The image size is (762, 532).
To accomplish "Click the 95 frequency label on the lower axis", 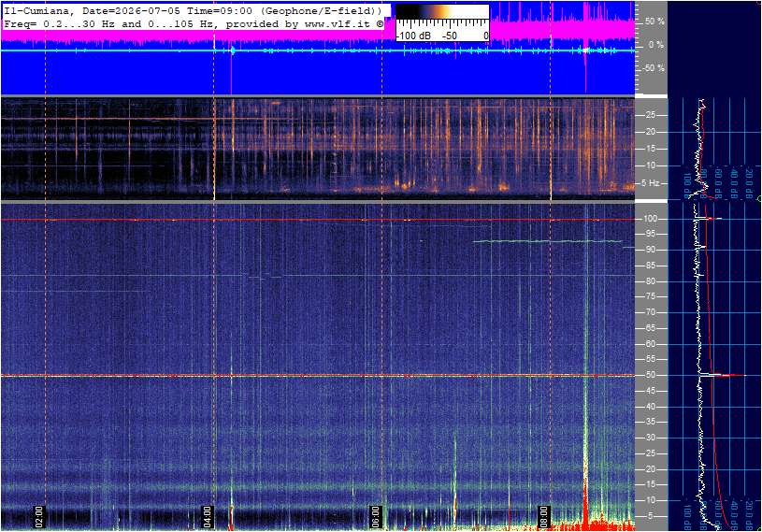I will pos(650,234).
